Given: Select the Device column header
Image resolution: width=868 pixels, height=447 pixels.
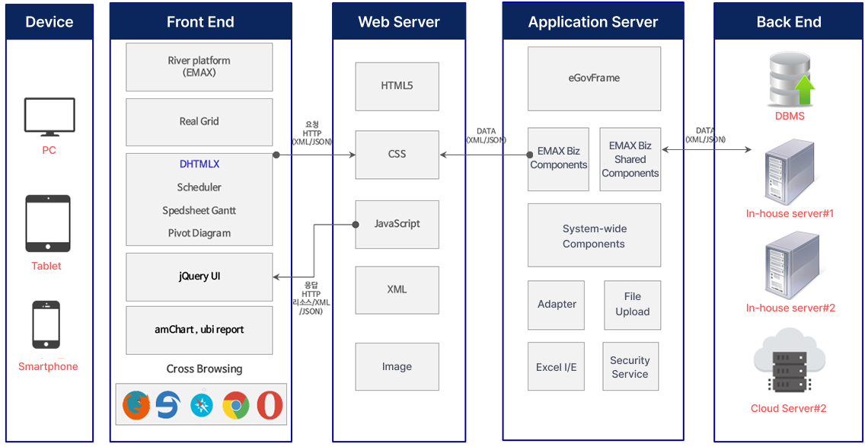Looking at the screenshot, I should (x=49, y=21).
